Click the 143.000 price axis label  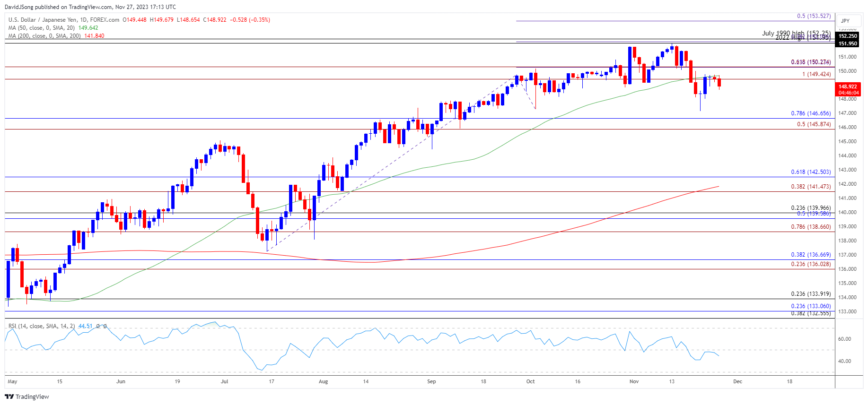[847, 170]
